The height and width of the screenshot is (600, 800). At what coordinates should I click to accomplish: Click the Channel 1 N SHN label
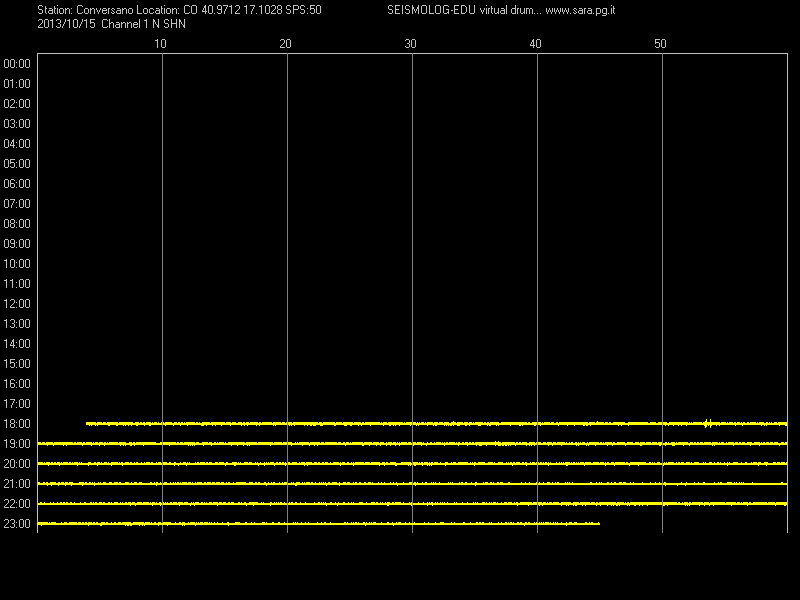coord(143,24)
